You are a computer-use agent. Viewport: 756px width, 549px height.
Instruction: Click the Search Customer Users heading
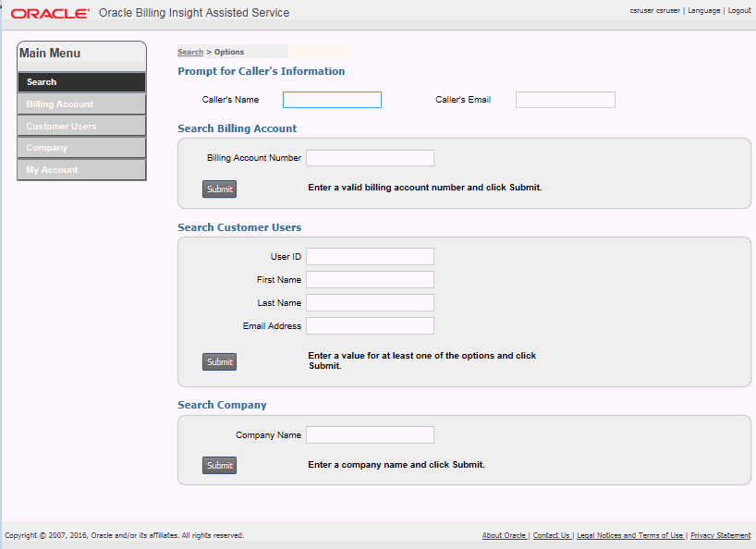click(239, 227)
